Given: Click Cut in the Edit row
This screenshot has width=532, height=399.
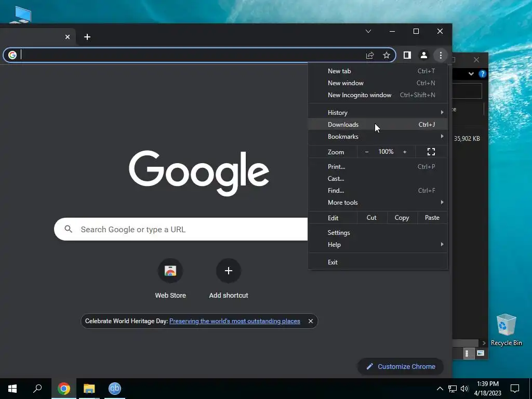Looking at the screenshot, I should 371,218.
